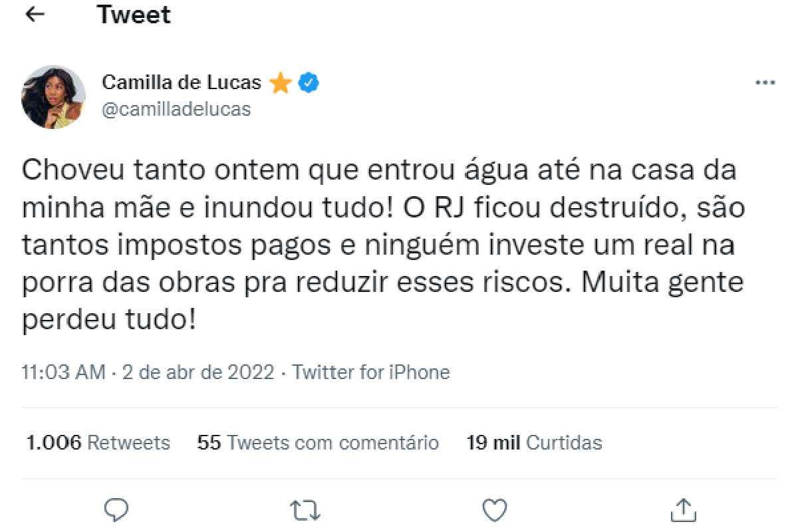Click the blue verified badge
Viewport: 798px width, 532px height.
click(309, 83)
